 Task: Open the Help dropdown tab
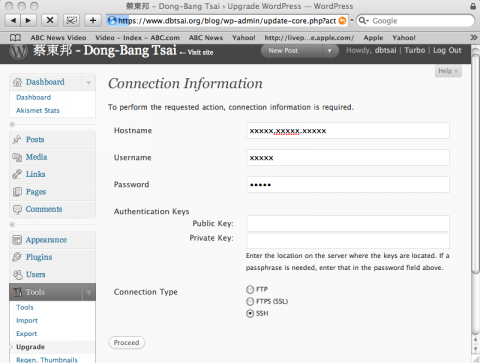pyautogui.click(x=448, y=71)
